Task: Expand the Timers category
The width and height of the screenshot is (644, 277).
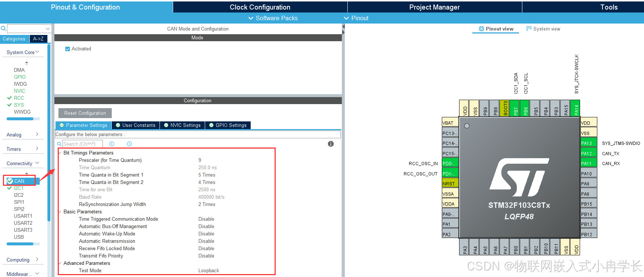Action: pyautogui.click(x=23, y=149)
